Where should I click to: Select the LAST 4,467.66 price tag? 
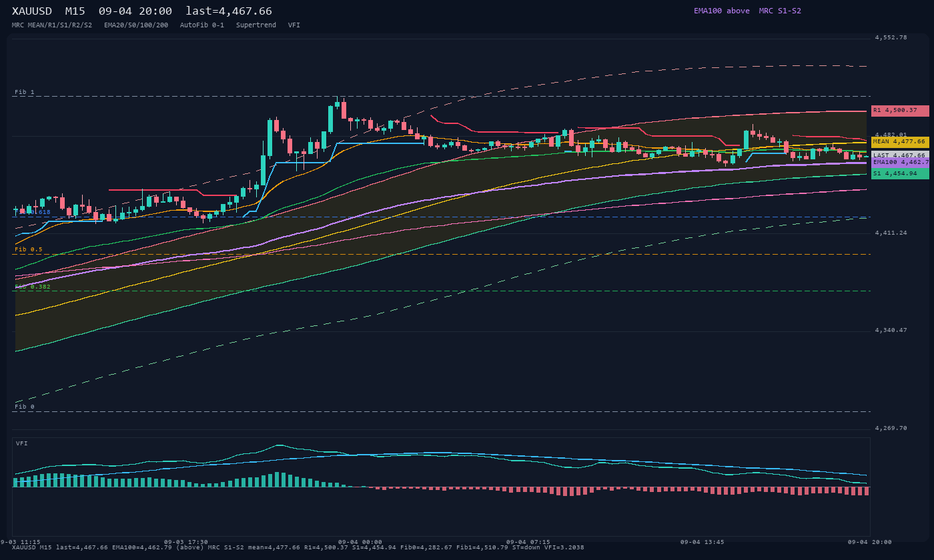900,155
